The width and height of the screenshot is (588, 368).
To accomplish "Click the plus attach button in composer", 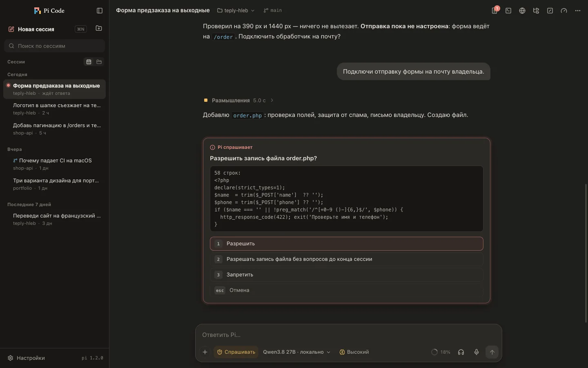I will pos(205,352).
